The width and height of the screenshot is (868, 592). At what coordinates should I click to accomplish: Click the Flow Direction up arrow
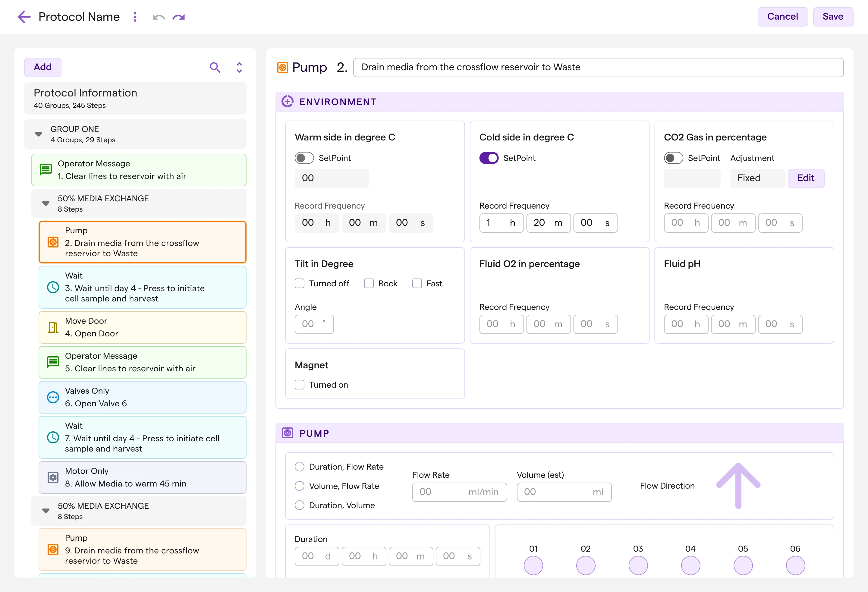click(x=738, y=486)
